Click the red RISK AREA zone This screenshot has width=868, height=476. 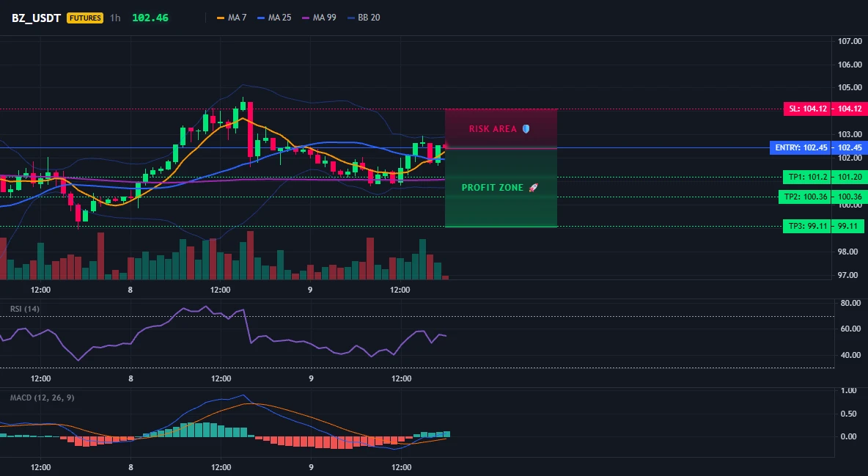(501, 128)
